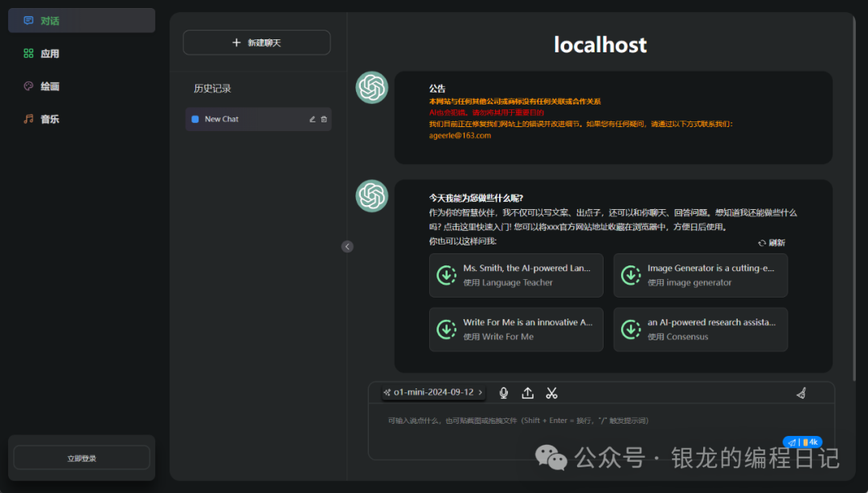
Task: Click the blue square icon beside New Chat
Action: (194, 119)
